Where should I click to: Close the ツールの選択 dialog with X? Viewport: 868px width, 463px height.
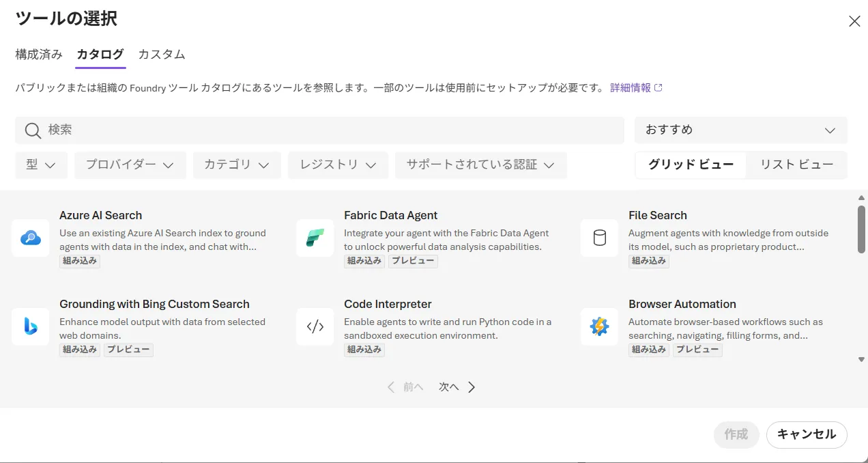tap(854, 21)
